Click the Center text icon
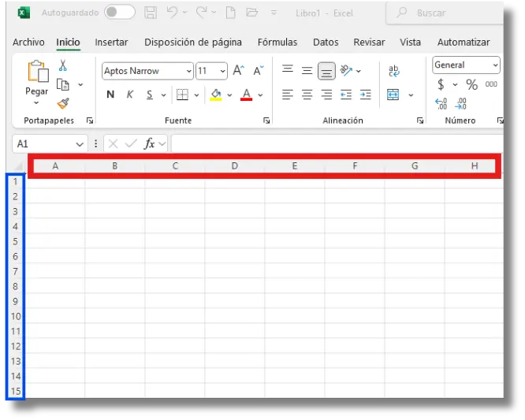The image size is (525, 420). coord(307,95)
